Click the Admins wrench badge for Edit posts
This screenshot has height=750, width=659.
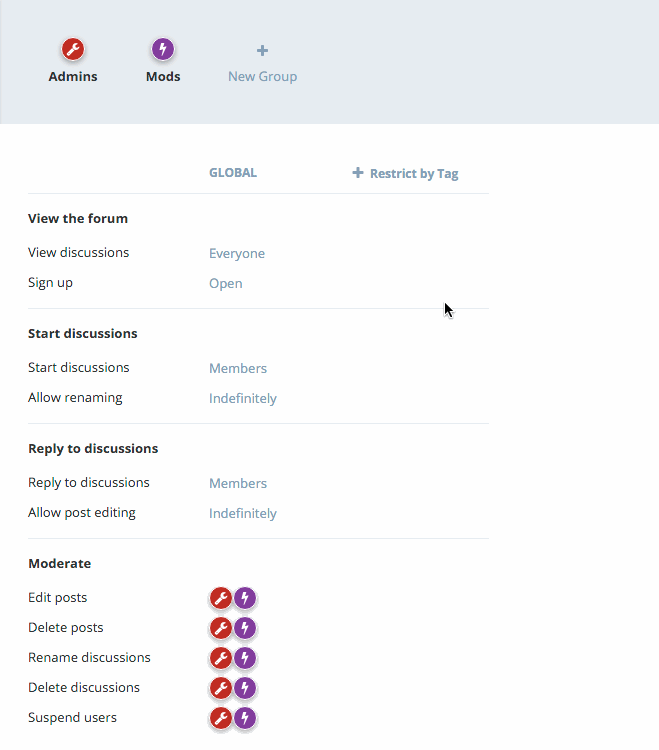[220, 598]
